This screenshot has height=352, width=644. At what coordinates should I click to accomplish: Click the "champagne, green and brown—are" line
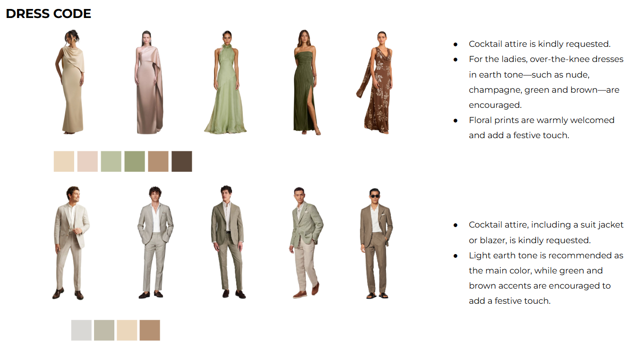click(x=544, y=90)
